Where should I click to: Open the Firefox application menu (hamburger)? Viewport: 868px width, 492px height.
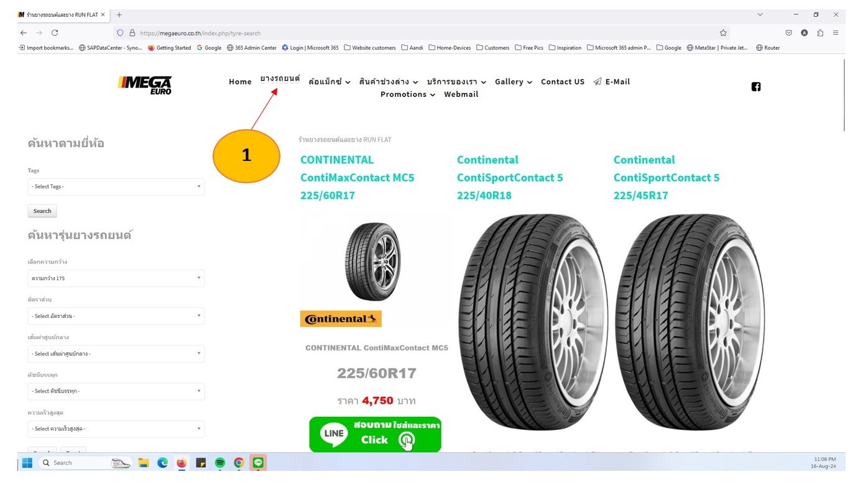pos(836,33)
